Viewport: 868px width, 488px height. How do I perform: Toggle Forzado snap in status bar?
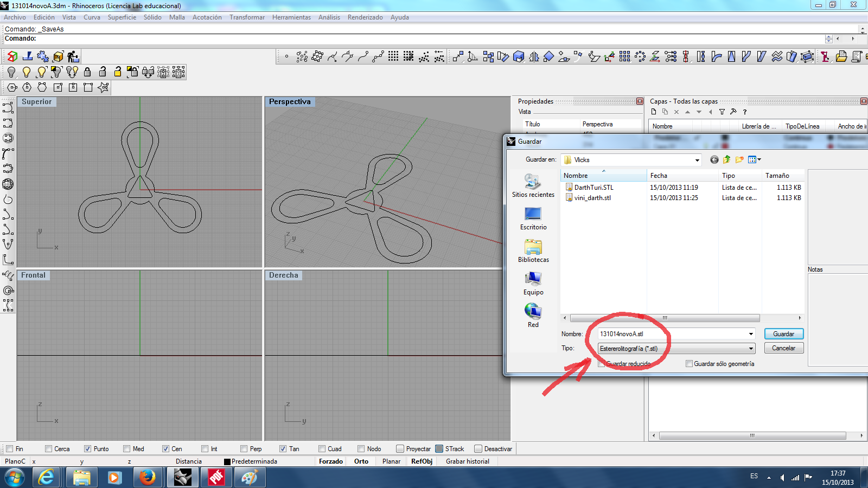pos(331,461)
